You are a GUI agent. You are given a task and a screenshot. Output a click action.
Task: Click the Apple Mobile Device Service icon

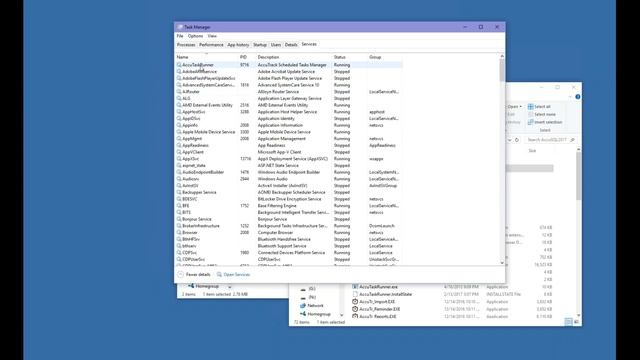(x=179, y=132)
